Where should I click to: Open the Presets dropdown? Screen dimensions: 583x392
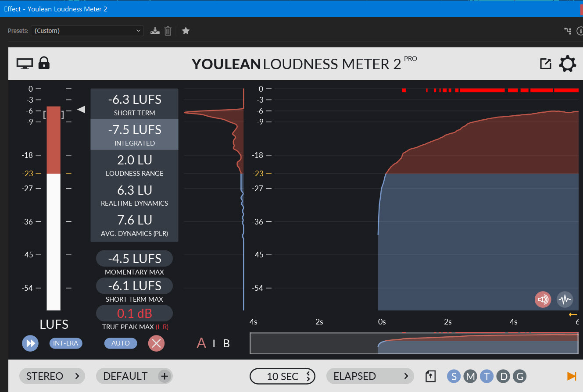[87, 31]
